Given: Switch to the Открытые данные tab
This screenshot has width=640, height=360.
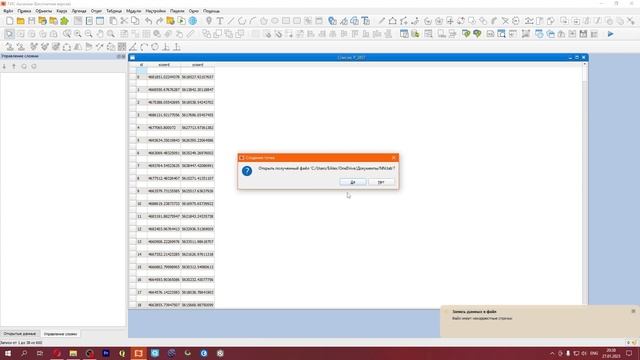Looking at the screenshot, I should point(20,334).
